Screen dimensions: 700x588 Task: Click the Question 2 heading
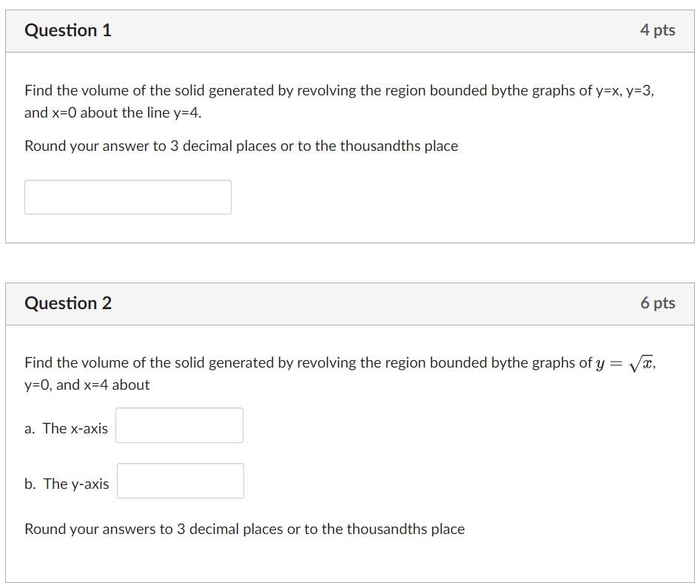(x=68, y=303)
